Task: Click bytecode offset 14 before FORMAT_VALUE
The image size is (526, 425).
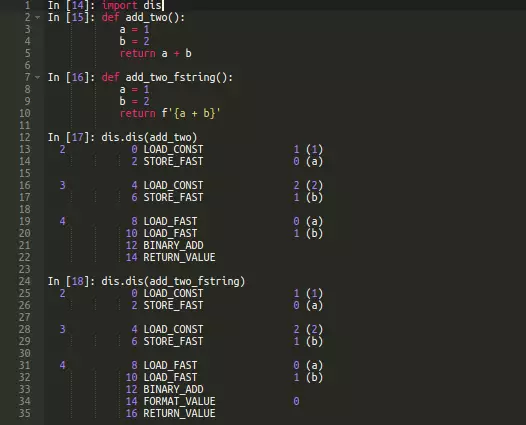Action: pyautogui.click(x=132, y=401)
